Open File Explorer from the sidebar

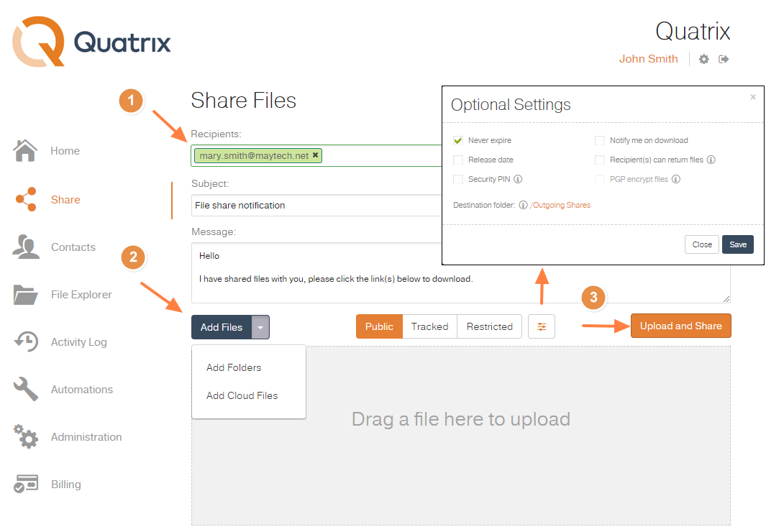tap(25, 294)
